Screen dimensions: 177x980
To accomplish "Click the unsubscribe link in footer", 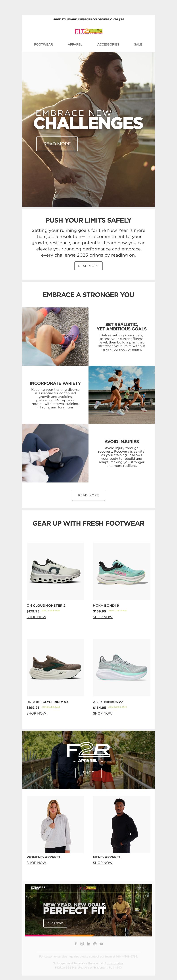I will (115, 963).
